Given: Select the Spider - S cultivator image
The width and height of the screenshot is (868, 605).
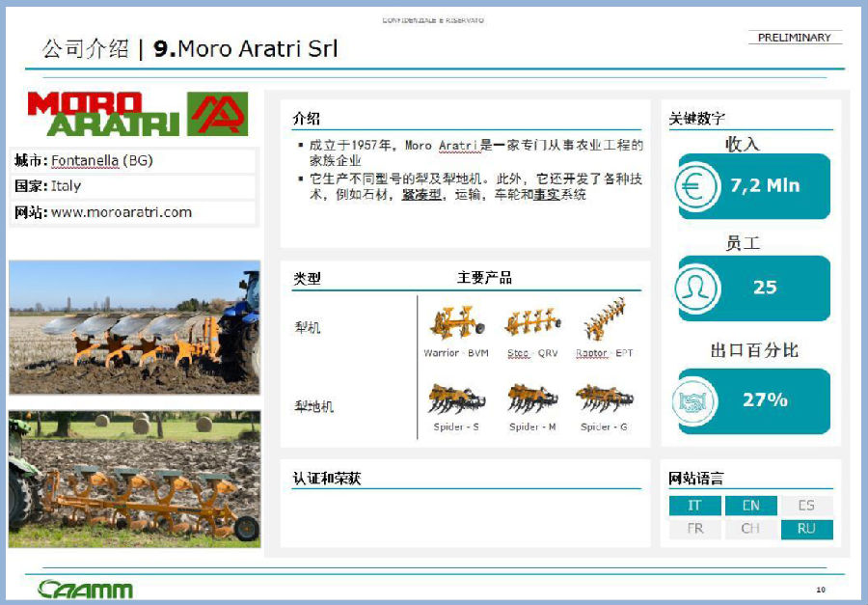Looking at the screenshot, I should coord(455,399).
